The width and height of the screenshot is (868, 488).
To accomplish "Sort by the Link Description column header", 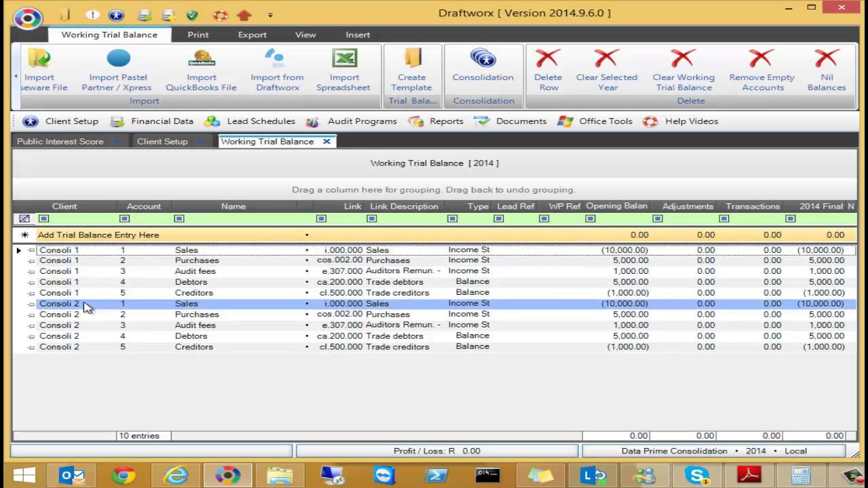I will [x=403, y=206].
